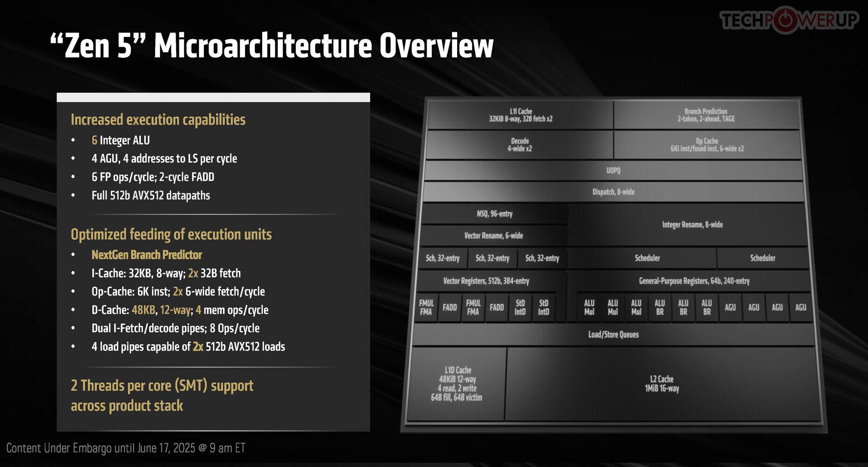Expand the General-Purpose Registers block
The width and height of the screenshot is (868, 467).
[x=694, y=281]
